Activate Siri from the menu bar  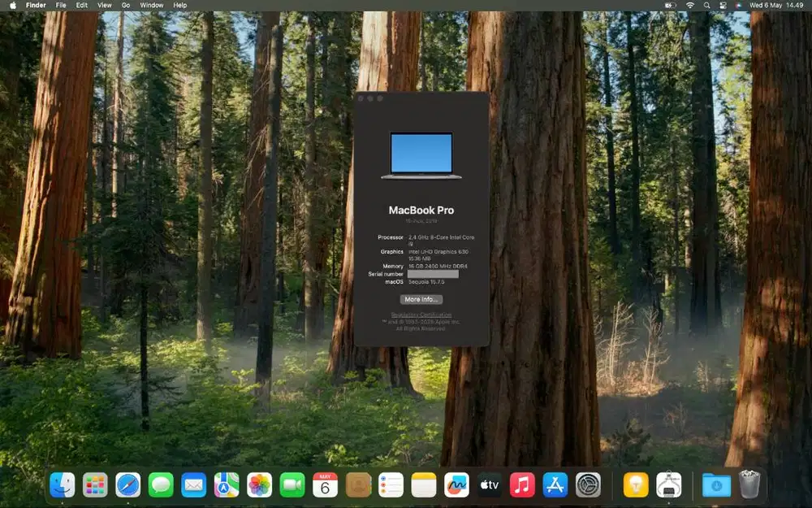pos(739,5)
